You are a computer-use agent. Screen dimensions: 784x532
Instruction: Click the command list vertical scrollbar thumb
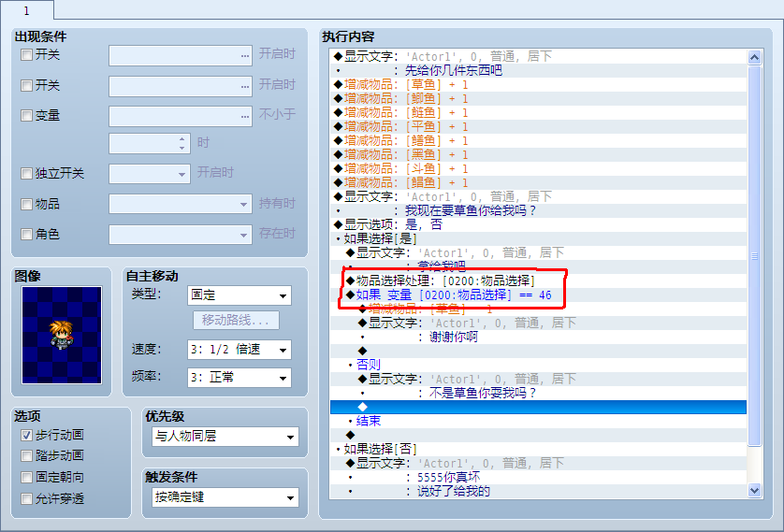[754, 256]
